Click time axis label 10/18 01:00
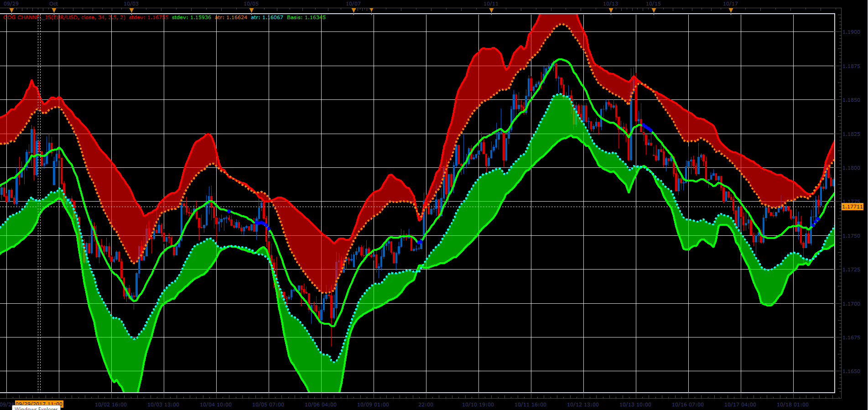The width and height of the screenshot is (868, 410). [793, 405]
